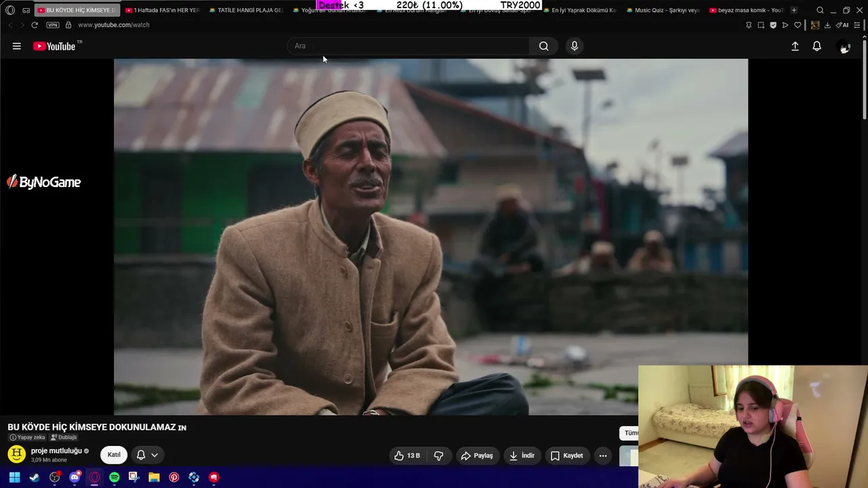Switch to 'TATİLE HANGİ PLAJA' tab
Image resolution: width=868 pixels, height=488 pixels.
[x=246, y=10]
